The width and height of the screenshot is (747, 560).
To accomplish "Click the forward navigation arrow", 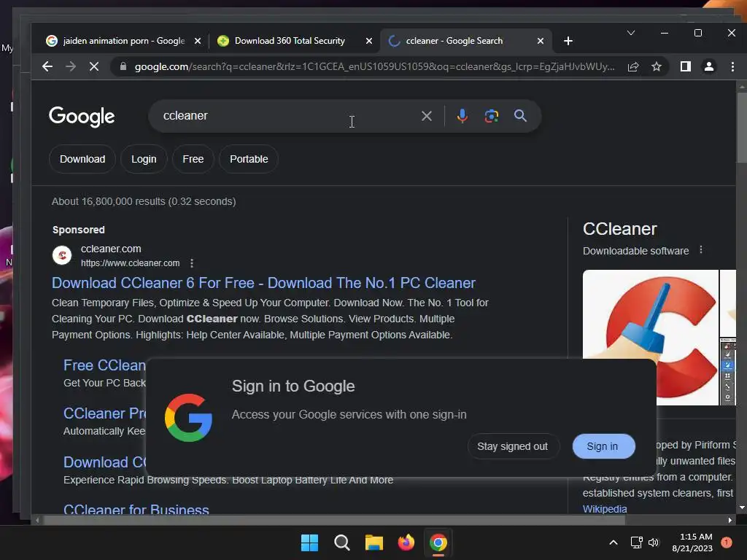I will [71, 66].
